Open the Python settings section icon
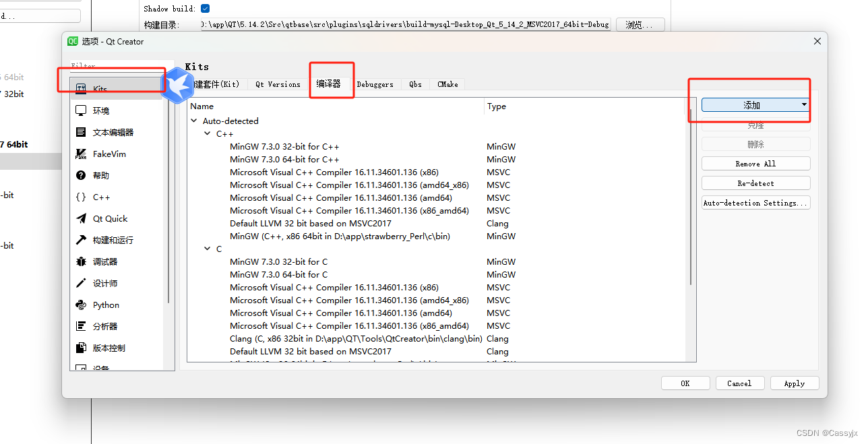 82,304
